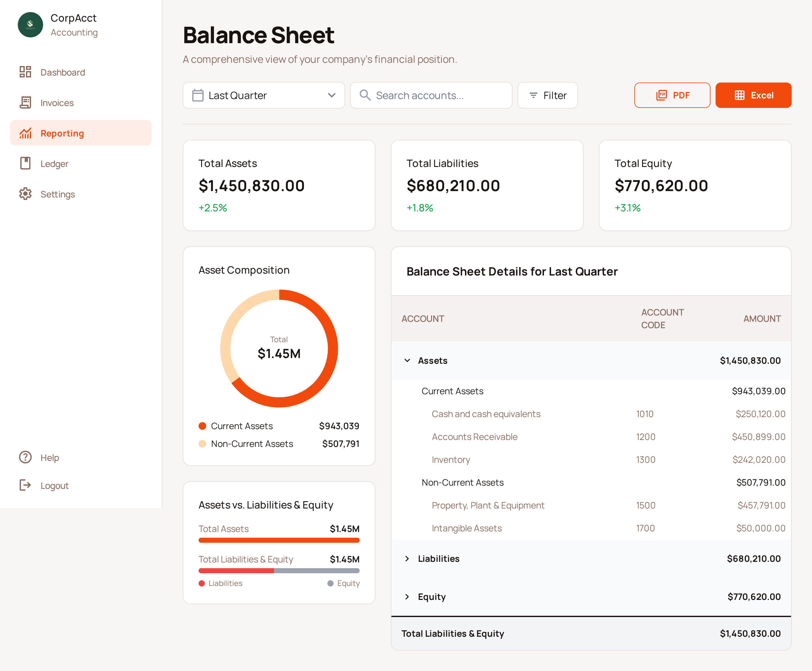
Task: Open the Last Quarter dropdown
Action: click(x=264, y=95)
